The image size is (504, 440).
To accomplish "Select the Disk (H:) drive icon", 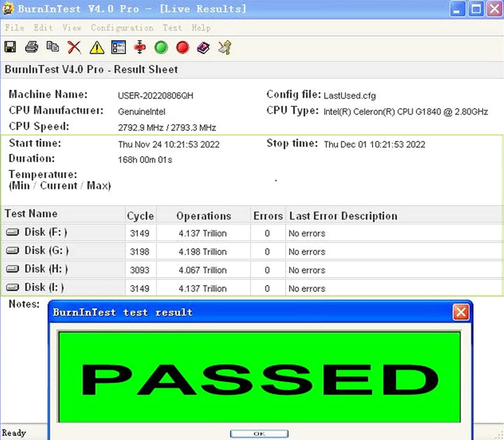I will pyautogui.click(x=13, y=269).
